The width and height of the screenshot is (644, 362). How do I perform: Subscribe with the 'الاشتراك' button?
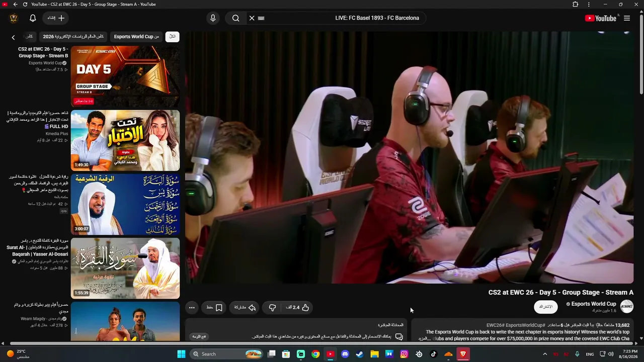(x=546, y=307)
